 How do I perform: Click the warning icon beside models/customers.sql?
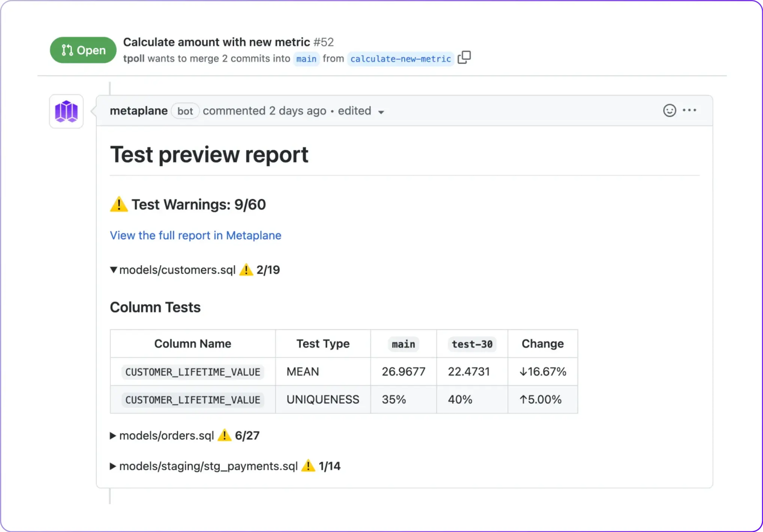tap(246, 270)
